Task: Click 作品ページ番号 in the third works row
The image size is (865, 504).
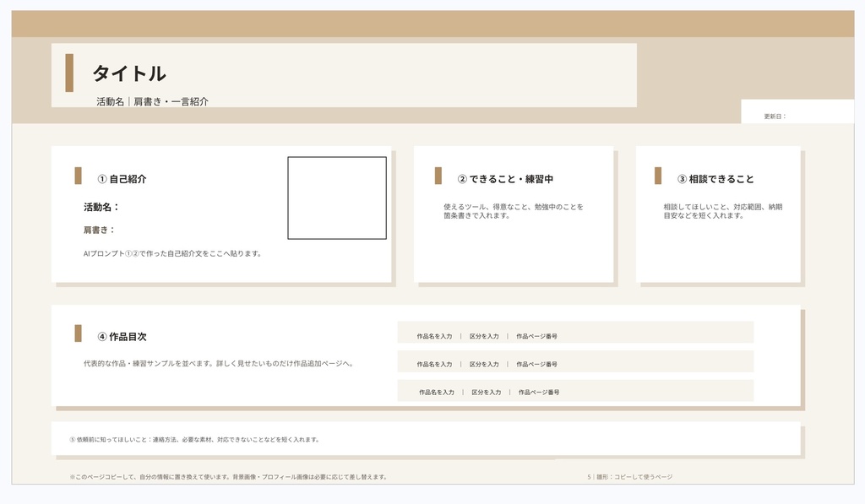Action: [539, 393]
